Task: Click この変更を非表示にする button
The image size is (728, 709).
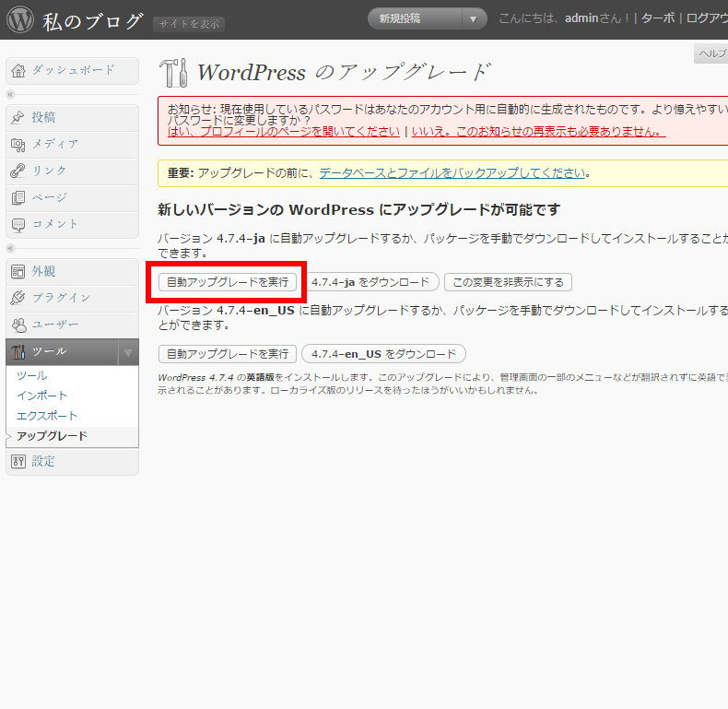Action: tap(508, 282)
